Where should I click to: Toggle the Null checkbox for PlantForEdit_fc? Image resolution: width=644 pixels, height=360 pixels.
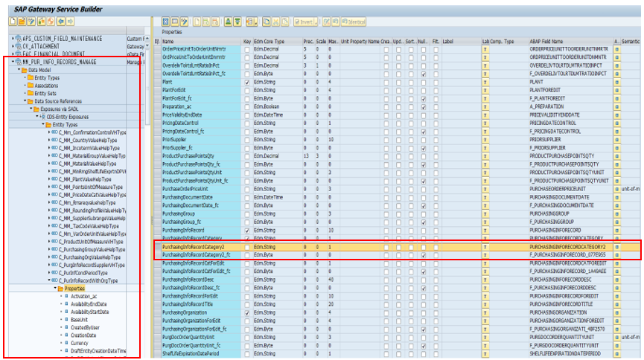point(424,98)
